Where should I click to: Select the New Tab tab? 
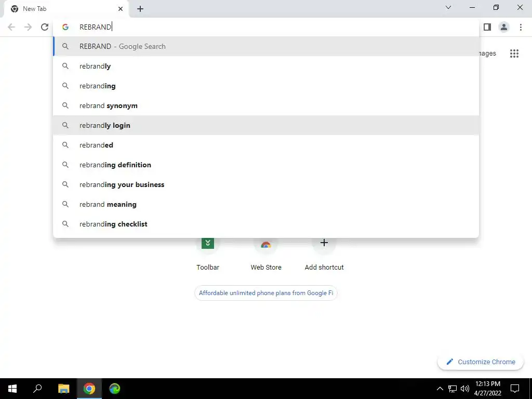[66, 9]
